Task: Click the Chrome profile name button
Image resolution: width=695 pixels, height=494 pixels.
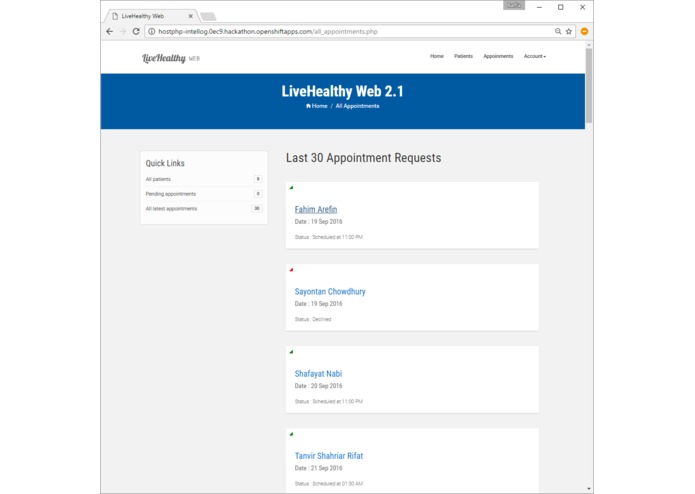Action: point(514,5)
